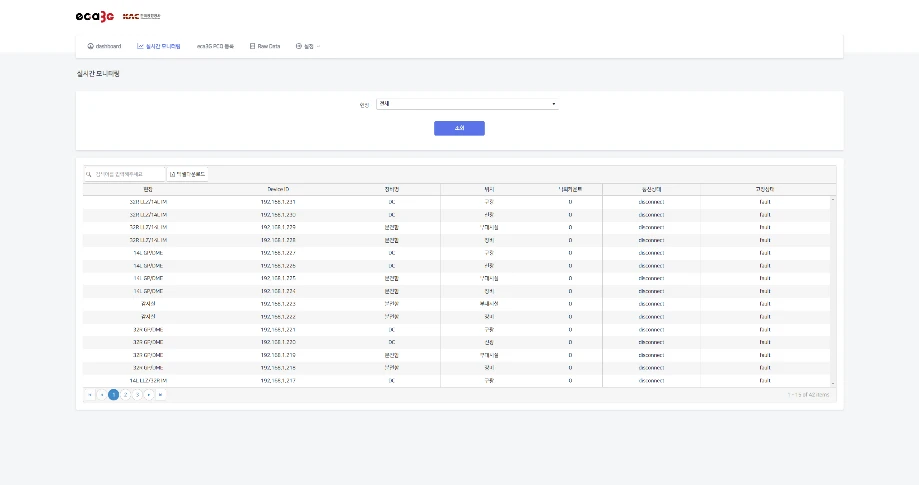919x485 pixels.
Task: Select Device ID cell 192.168.1.224
Action: pos(278,291)
